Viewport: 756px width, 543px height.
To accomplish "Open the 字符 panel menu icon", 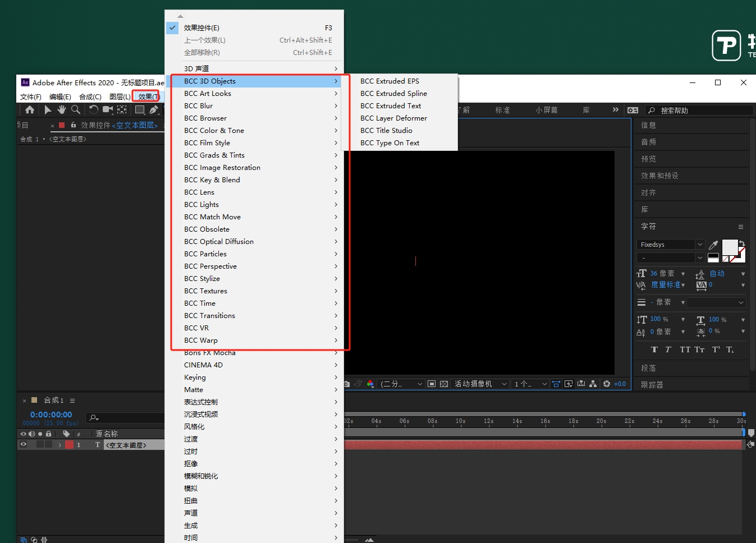I will tap(741, 227).
